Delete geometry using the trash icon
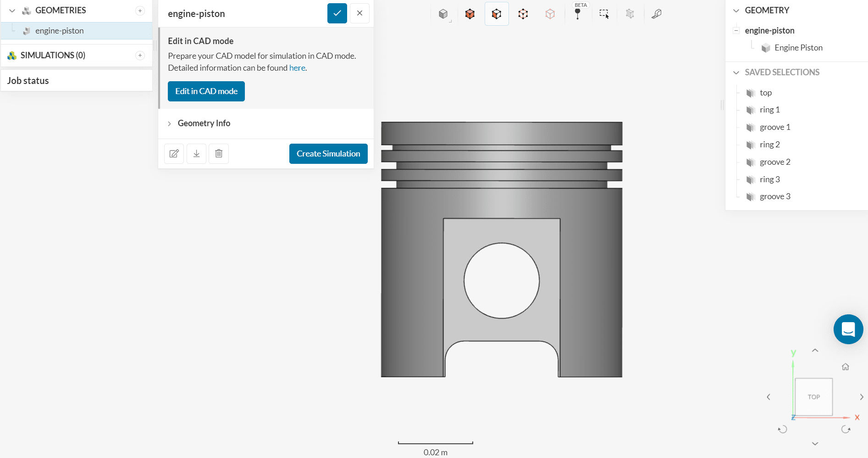868x458 pixels. point(219,154)
